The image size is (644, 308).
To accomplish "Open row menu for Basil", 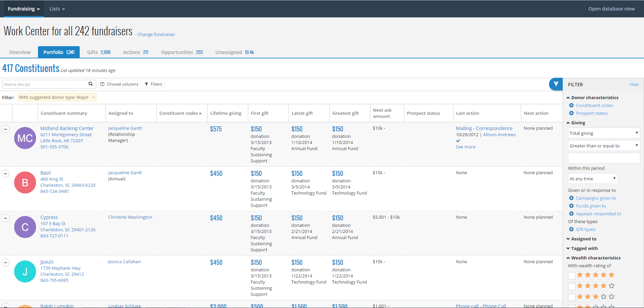I will click(5, 174).
